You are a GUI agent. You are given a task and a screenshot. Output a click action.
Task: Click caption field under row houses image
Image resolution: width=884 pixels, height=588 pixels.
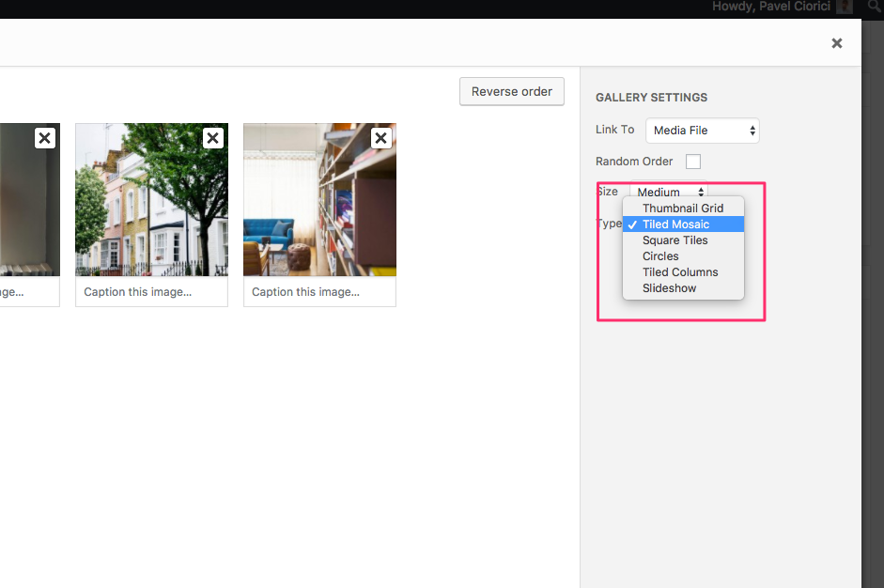pos(151,292)
